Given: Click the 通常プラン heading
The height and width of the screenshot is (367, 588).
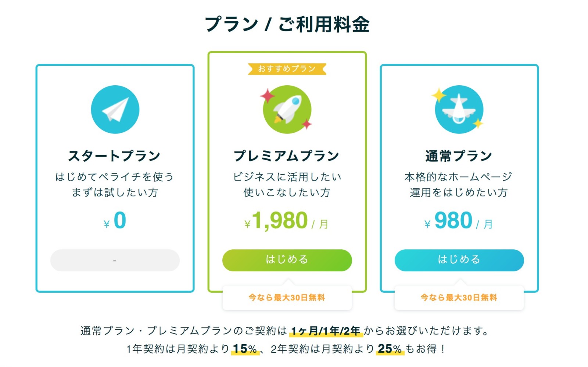Looking at the screenshot, I should tap(459, 156).
